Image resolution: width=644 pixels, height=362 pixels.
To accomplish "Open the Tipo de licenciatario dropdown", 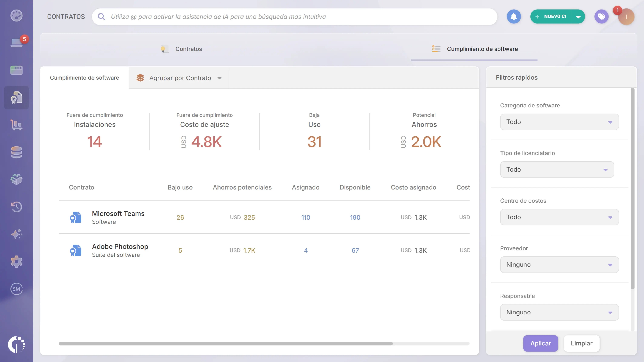I will click(x=557, y=169).
